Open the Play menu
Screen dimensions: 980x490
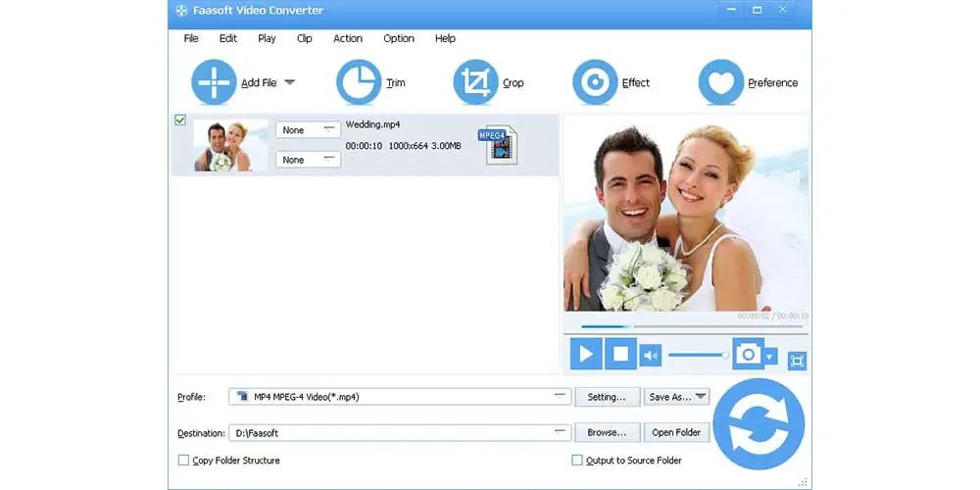tap(267, 38)
